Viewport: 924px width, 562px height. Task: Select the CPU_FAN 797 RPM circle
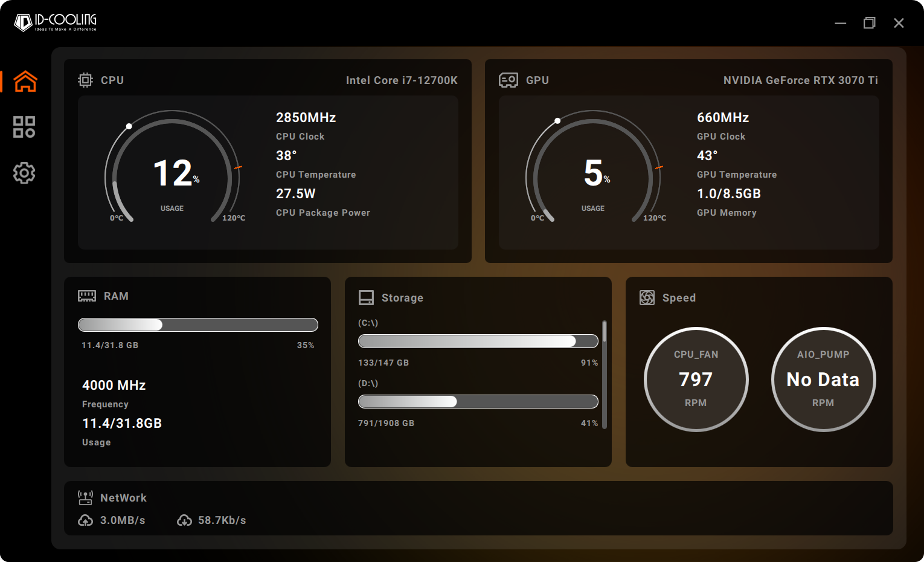tap(696, 380)
